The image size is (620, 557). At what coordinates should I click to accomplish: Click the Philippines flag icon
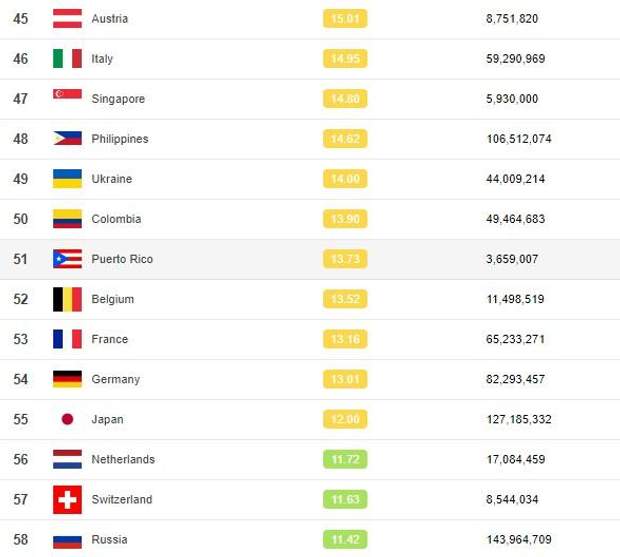click(x=67, y=138)
